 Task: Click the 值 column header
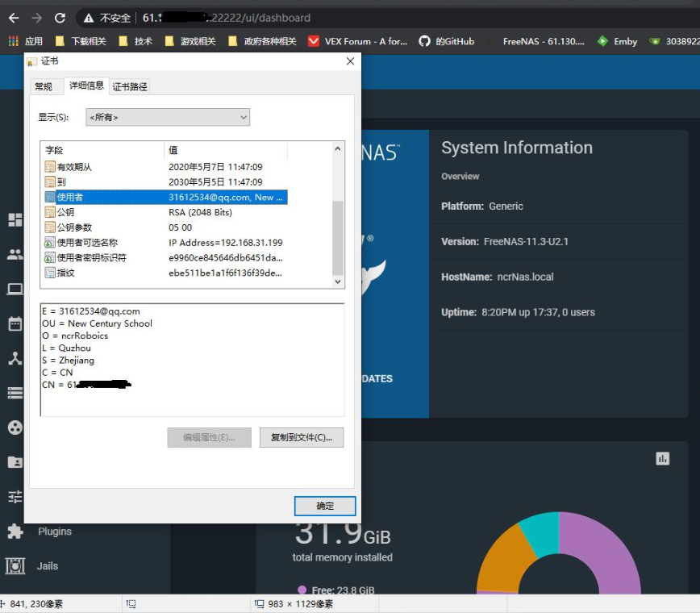(x=226, y=150)
